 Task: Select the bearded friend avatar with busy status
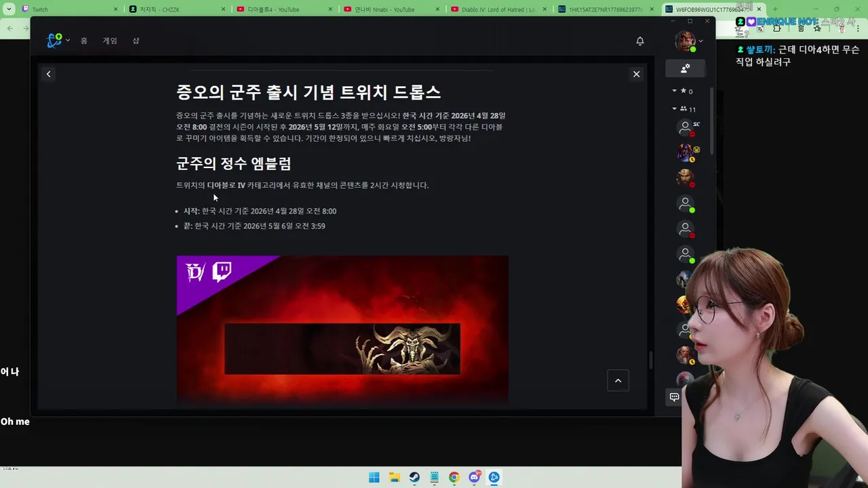pyautogui.click(x=685, y=178)
